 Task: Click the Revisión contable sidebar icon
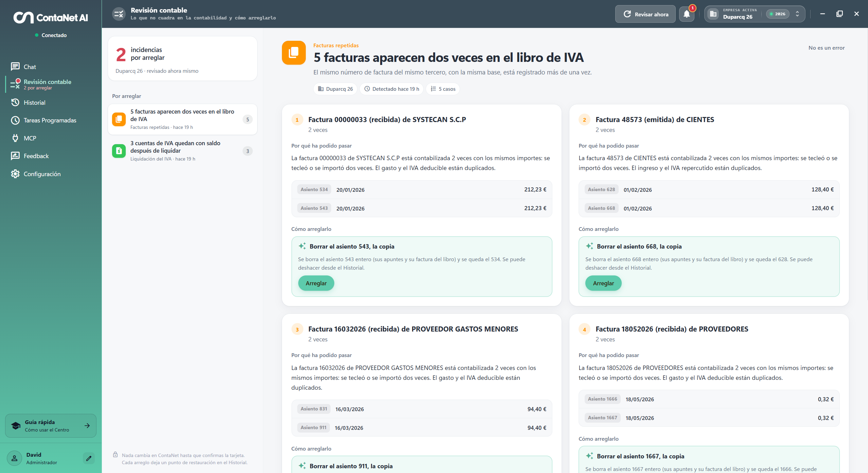(x=15, y=84)
